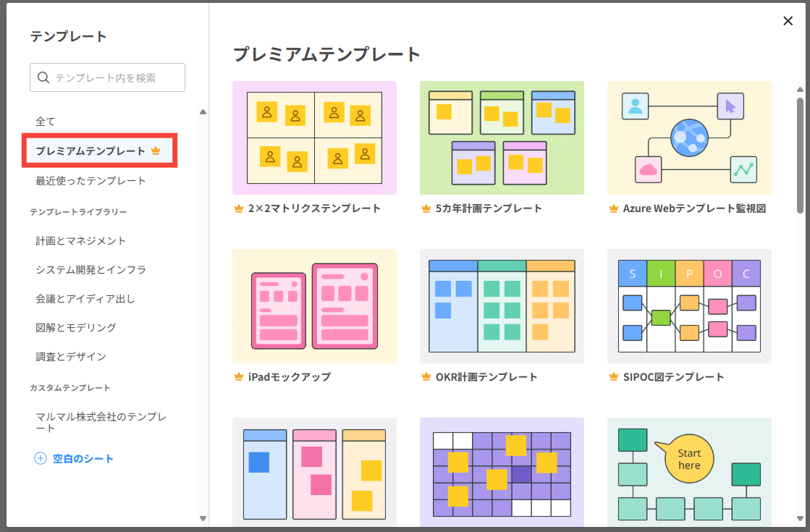Click the sidebar scroll up arrow
Screen dimensions: 810x532
[x=203, y=111]
